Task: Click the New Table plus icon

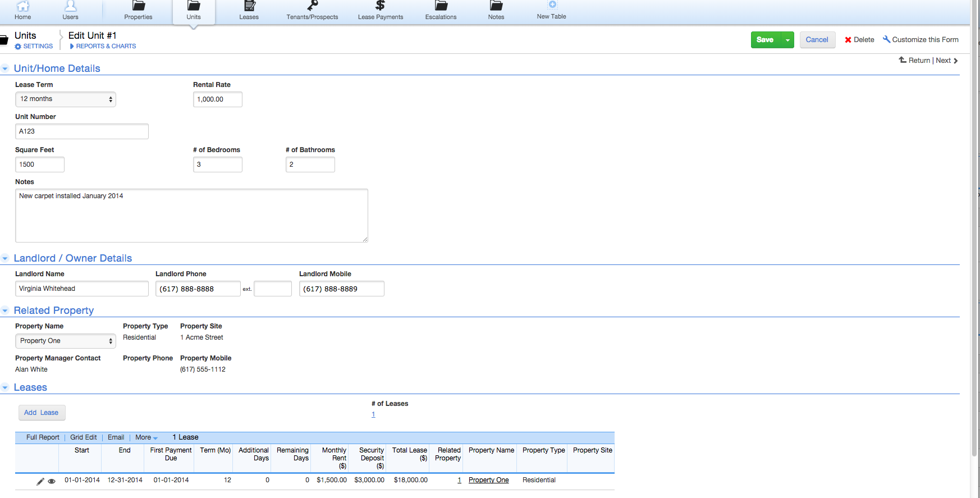Action: pos(552,4)
